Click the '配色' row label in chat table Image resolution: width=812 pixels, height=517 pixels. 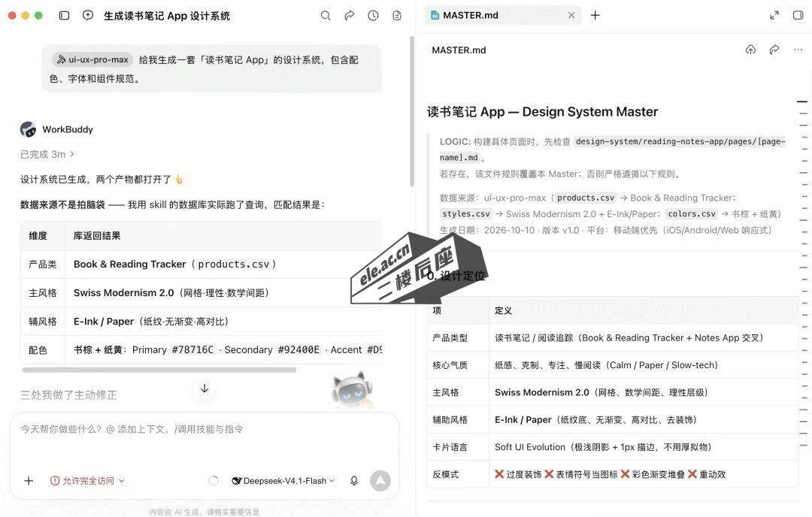38,350
